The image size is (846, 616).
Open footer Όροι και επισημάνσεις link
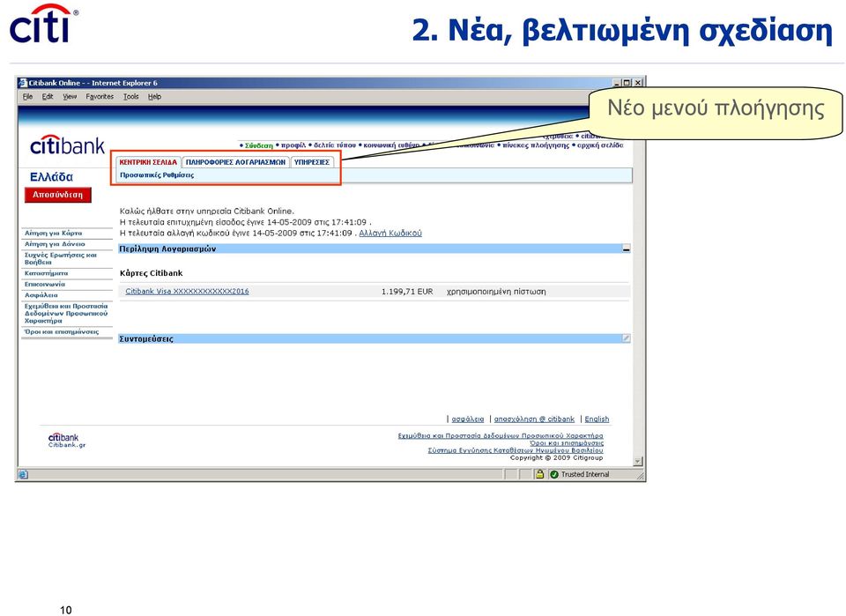[567, 443]
